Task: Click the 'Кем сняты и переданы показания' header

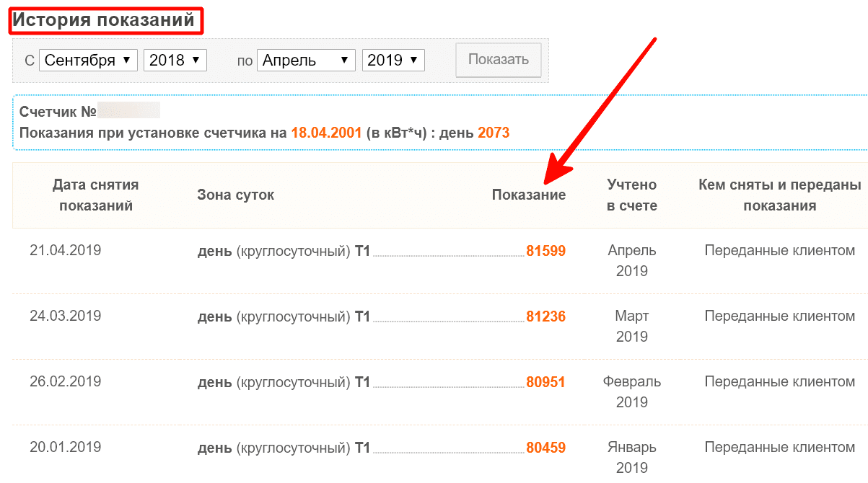Action: point(780,195)
